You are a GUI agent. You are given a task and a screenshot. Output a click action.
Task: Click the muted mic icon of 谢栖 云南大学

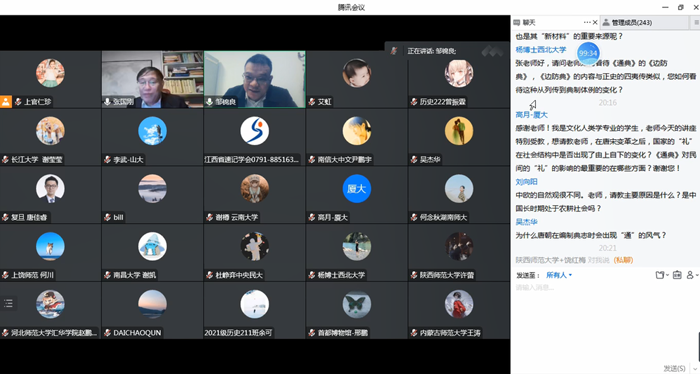click(x=209, y=217)
